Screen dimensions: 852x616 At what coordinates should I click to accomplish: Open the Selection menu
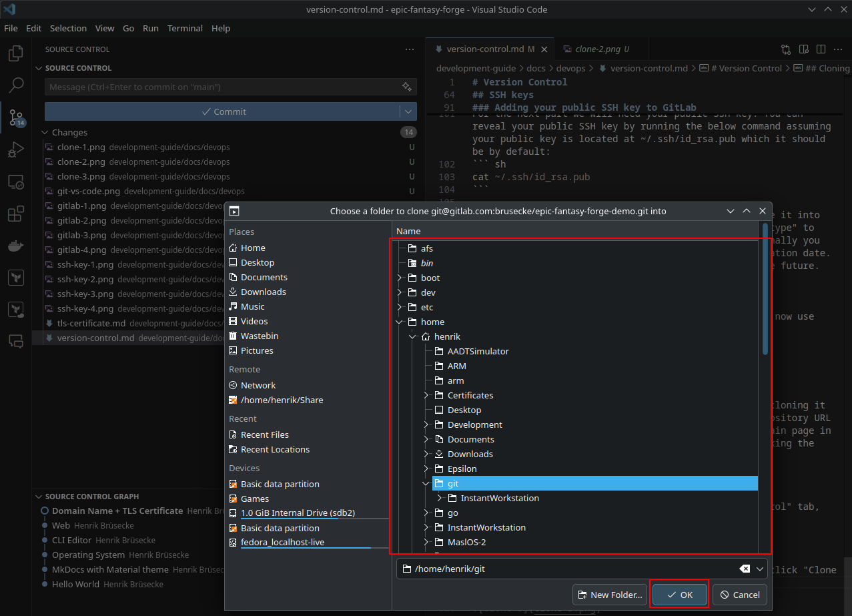(x=68, y=28)
